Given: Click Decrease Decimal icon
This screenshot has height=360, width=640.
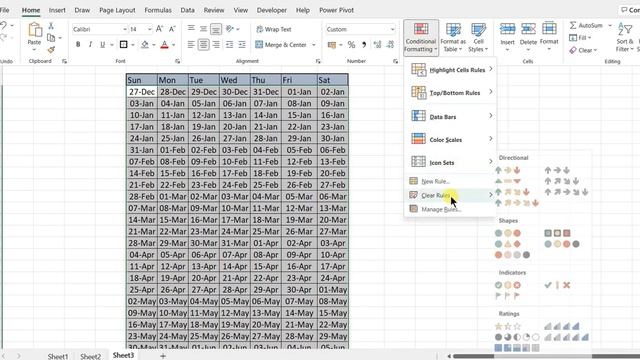Looking at the screenshot, I should pyautogui.click(x=390, y=45).
